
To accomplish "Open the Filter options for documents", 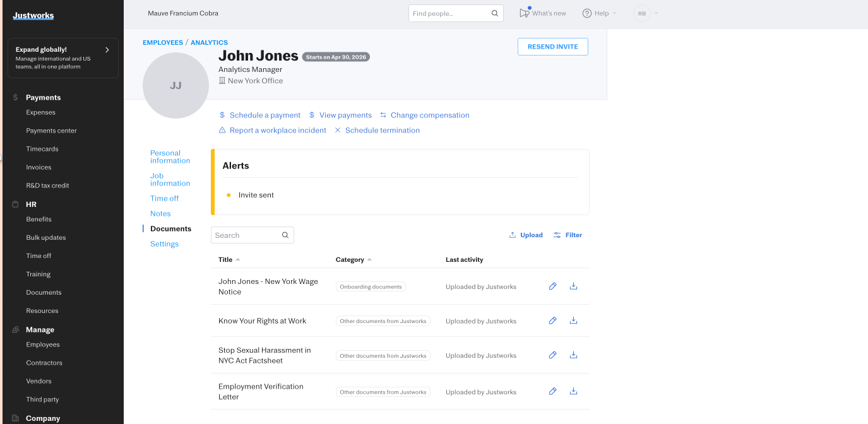I will (568, 235).
